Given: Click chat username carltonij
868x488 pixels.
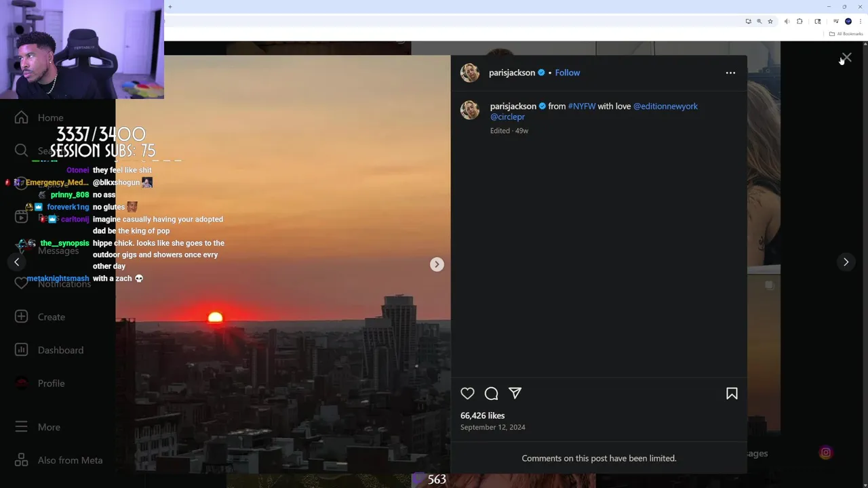Looking at the screenshot, I should click(75, 220).
